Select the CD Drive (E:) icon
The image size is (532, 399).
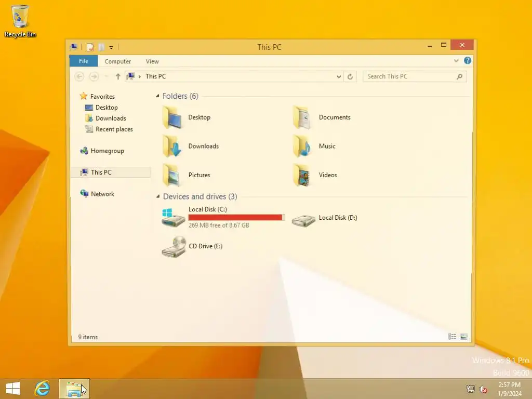tap(174, 247)
